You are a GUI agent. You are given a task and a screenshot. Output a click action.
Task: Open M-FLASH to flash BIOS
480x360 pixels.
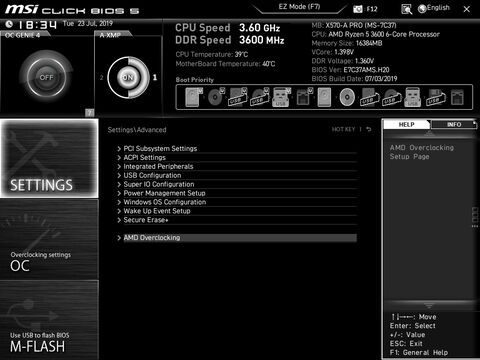point(49,320)
